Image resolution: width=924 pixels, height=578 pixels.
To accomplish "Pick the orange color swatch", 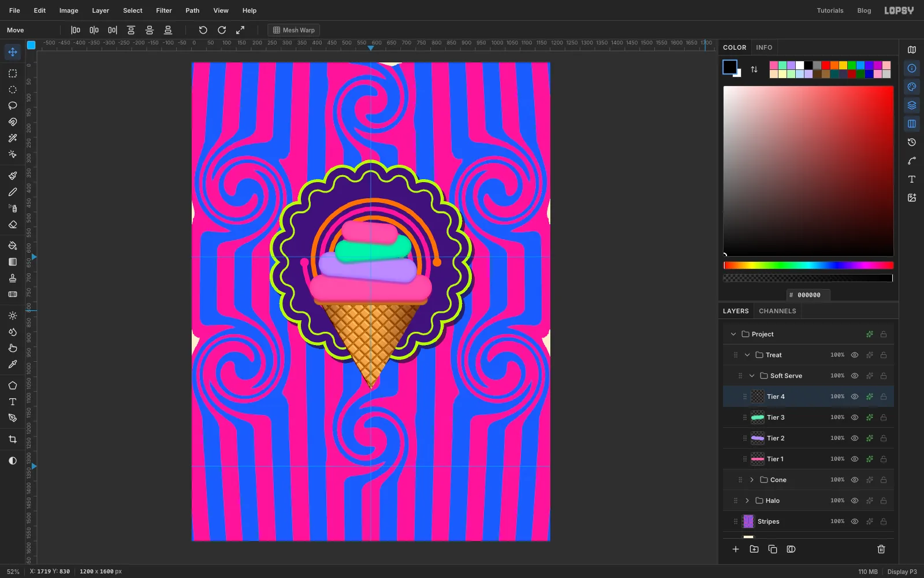I will click(834, 65).
